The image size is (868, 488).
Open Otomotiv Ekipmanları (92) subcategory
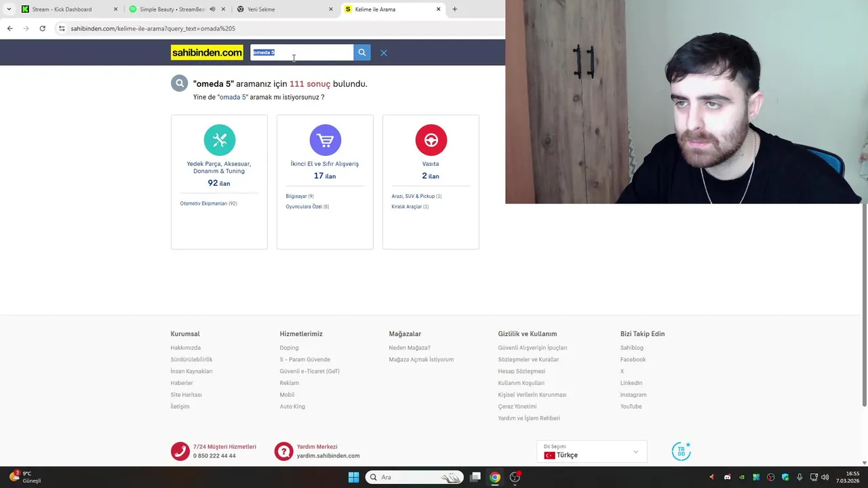(208, 203)
